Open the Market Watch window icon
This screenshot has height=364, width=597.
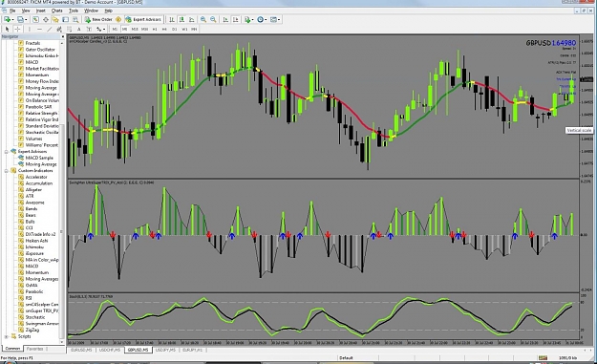[x=35, y=19]
